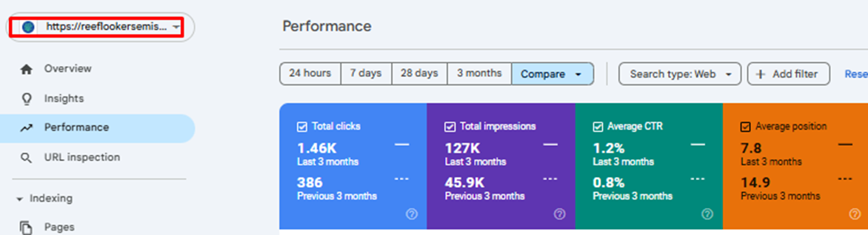
Task: Click help icon on Total impressions card
Action: tap(559, 214)
